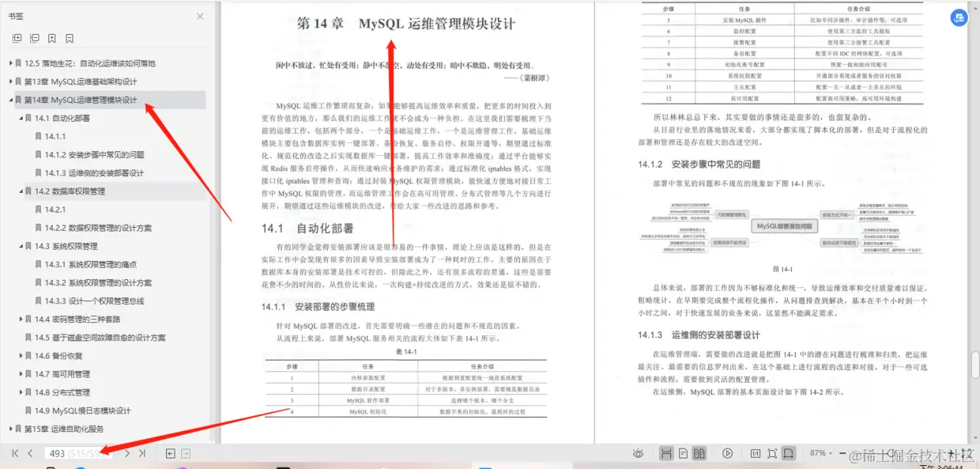The width and height of the screenshot is (980, 469).
Task: Click the collapse all bookmarks icon
Action: [35, 38]
